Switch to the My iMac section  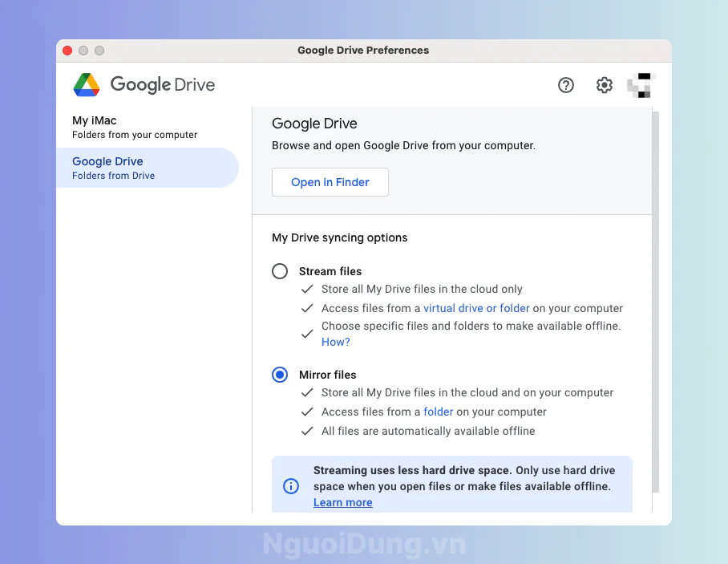tap(135, 127)
